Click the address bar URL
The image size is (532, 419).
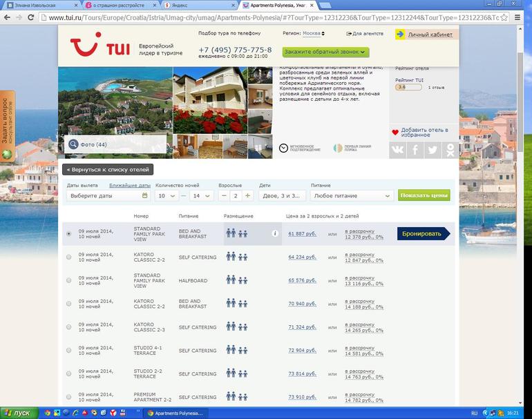point(274,17)
